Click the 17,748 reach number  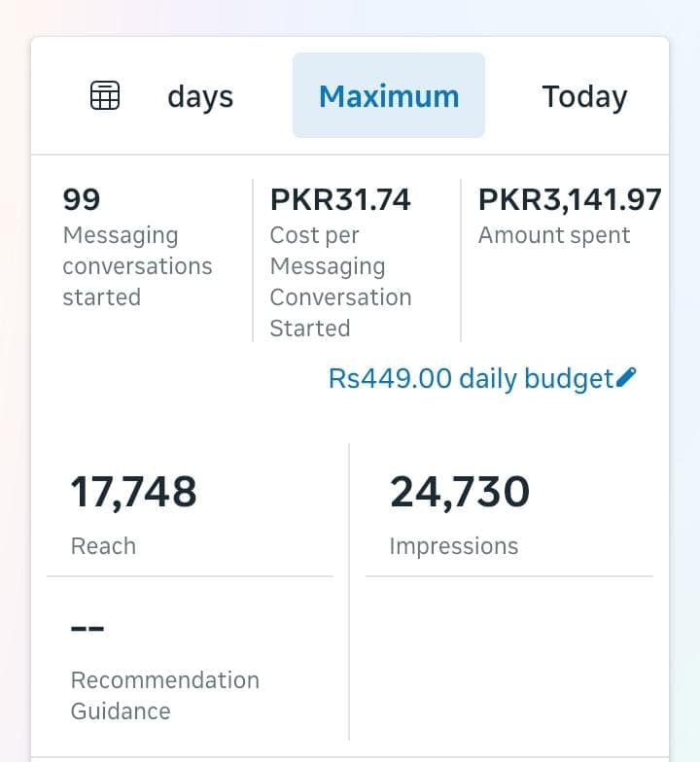tap(134, 492)
